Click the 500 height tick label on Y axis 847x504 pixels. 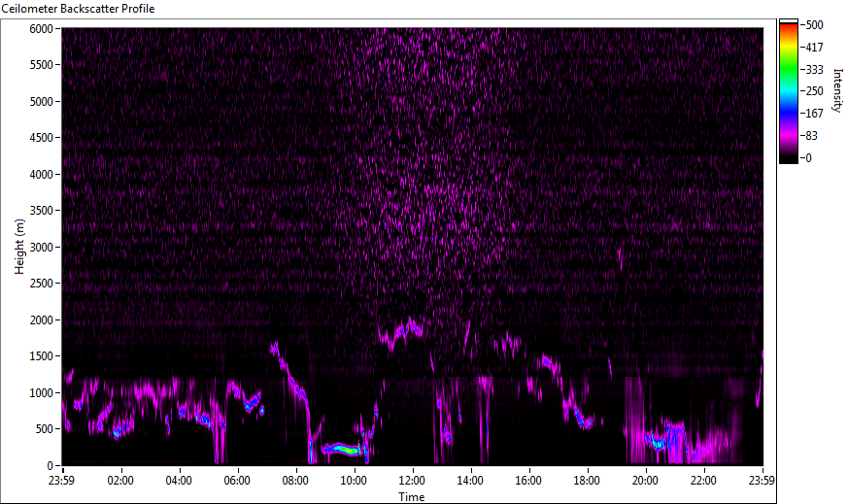coord(45,429)
